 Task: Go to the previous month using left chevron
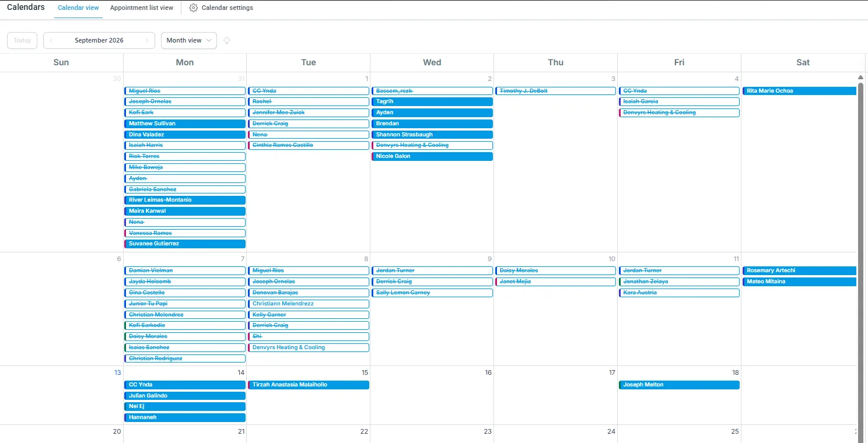pyautogui.click(x=51, y=40)
